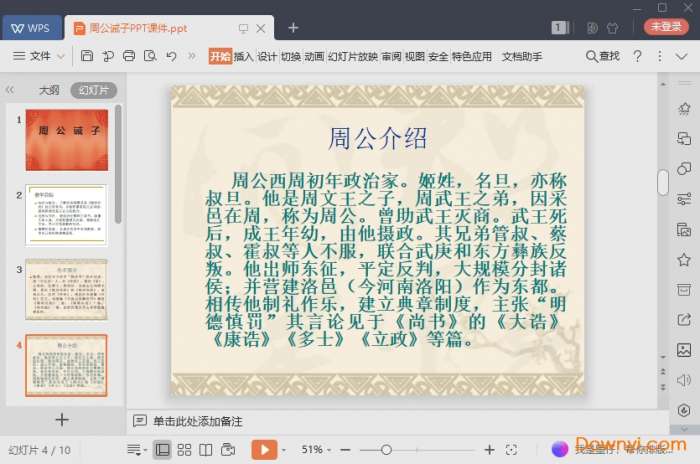Screen dimensions: 700x464
Task: Open slideshow play options dropdown arrow
Action: 284,450
